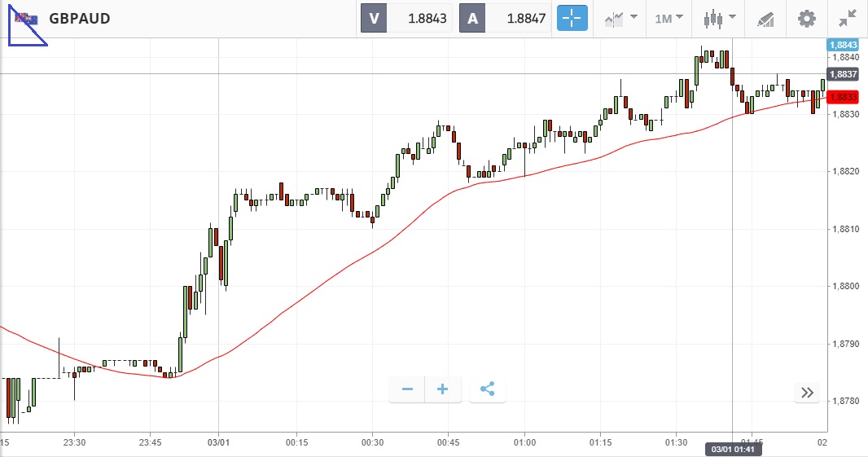The width and height of the screenshot is (868, 457).
Task: Click the blue 1,8843 current price label
Action: [842, 45]
